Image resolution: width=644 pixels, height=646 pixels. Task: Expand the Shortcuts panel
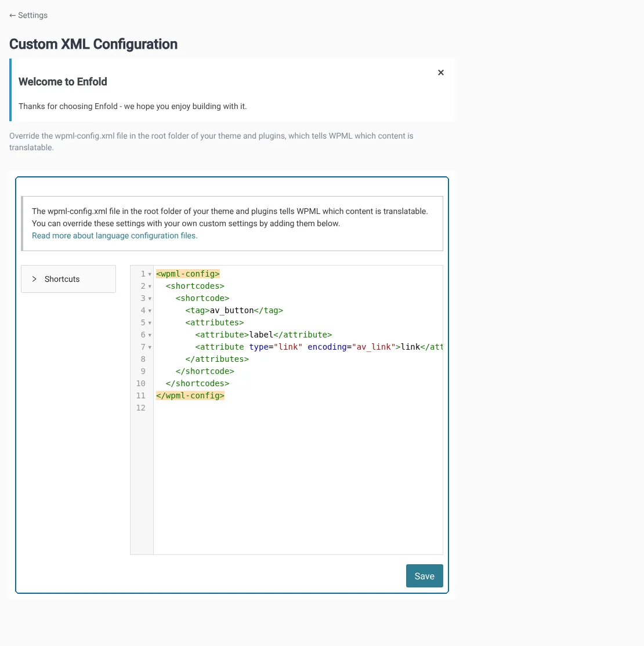tap(68, 279)
